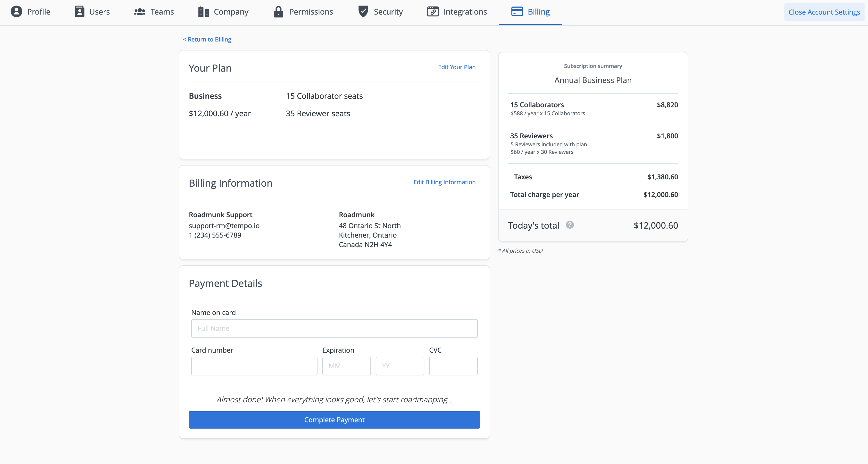Click the Security shield icon

pyautogui.click(x=363, y=12)
